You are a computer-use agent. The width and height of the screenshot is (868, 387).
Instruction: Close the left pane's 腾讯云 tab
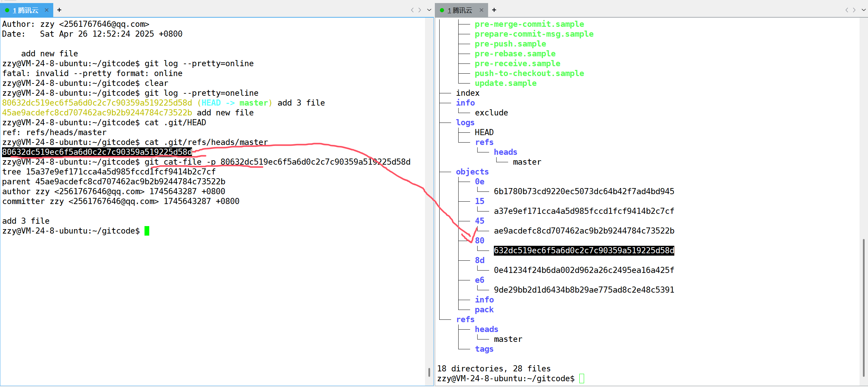pyautogui.click(x=46, y=10)
